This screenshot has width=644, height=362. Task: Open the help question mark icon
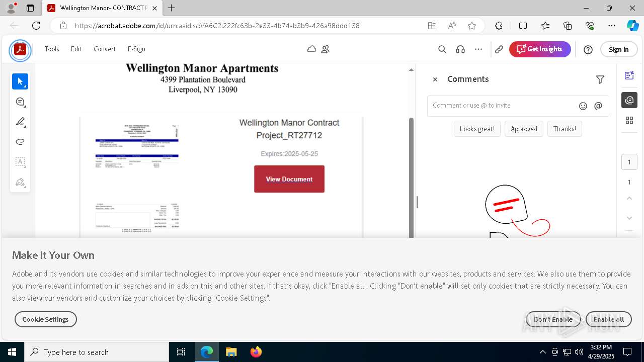click(588, 49)
